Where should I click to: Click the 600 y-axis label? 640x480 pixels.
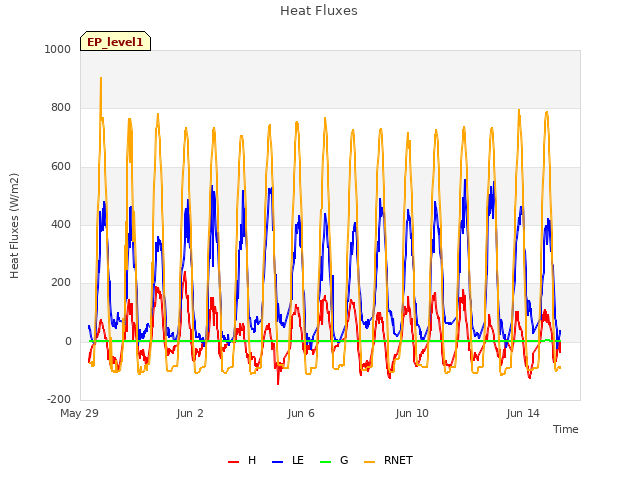61,167
